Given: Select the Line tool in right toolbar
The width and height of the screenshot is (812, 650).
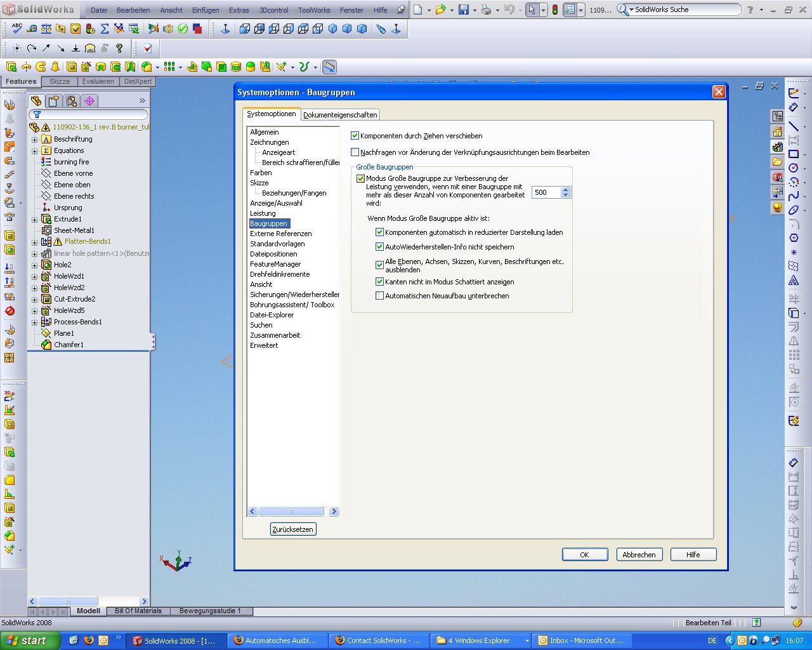Looking at the screenshot, I should (x=793, y=126).
